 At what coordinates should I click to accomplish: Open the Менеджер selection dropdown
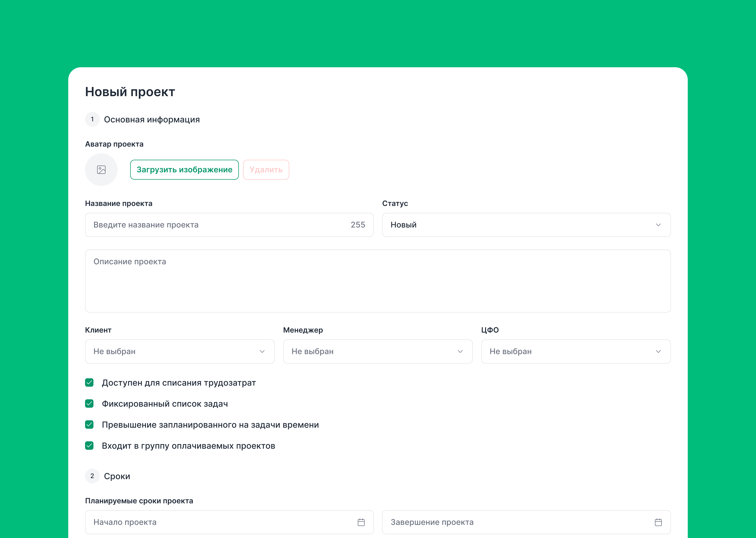378,351
